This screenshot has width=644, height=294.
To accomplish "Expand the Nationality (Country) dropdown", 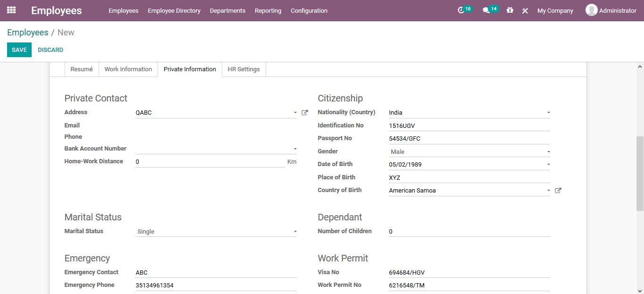I will [547, 112].
